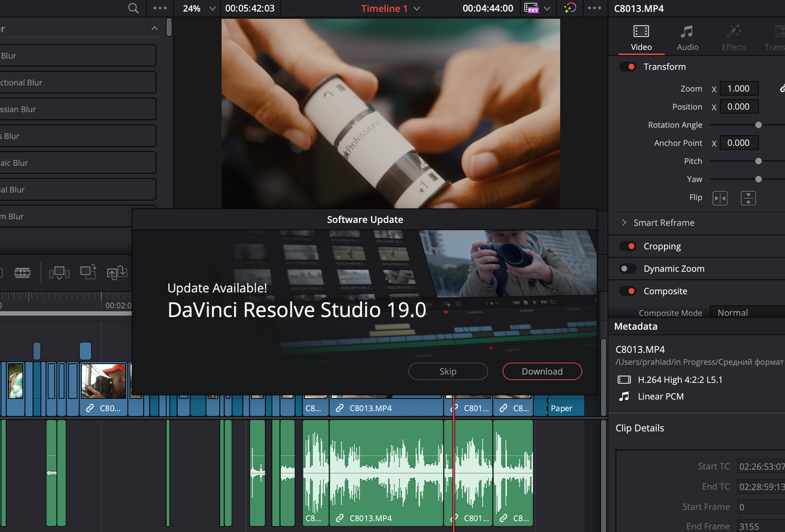This screenshot has width=785, height=532.
Task: Turn off the Cropping toggle
Action: (628, 246)
